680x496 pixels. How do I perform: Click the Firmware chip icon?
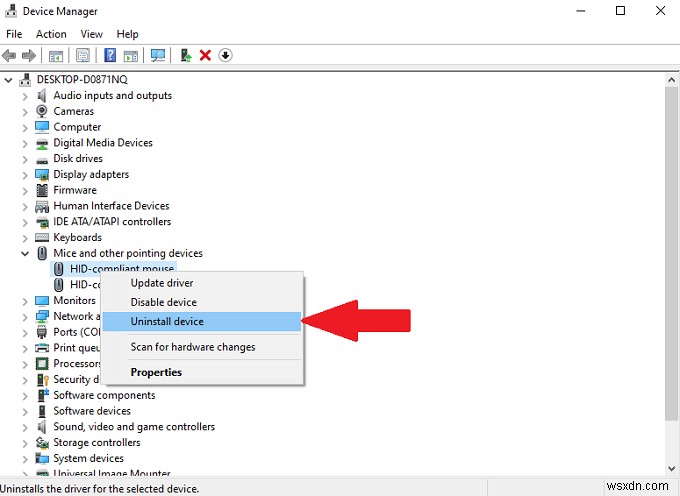click(42, 190)
